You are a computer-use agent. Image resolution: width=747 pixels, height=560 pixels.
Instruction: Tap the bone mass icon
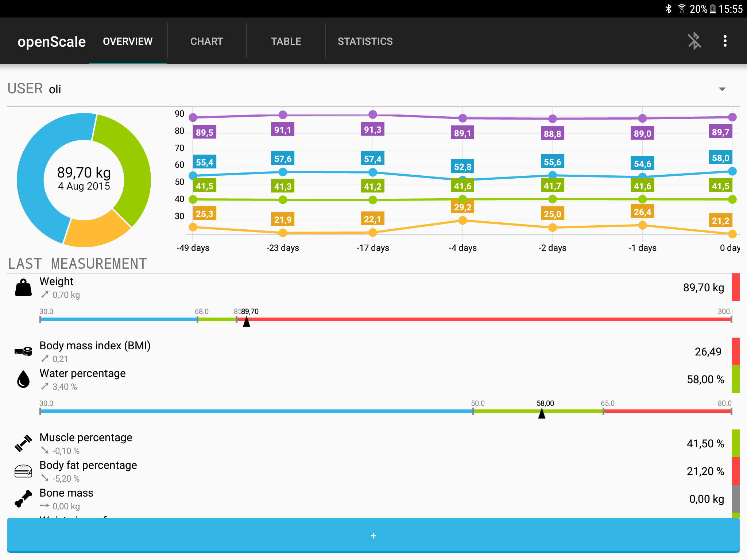click(x=23, y=499)
